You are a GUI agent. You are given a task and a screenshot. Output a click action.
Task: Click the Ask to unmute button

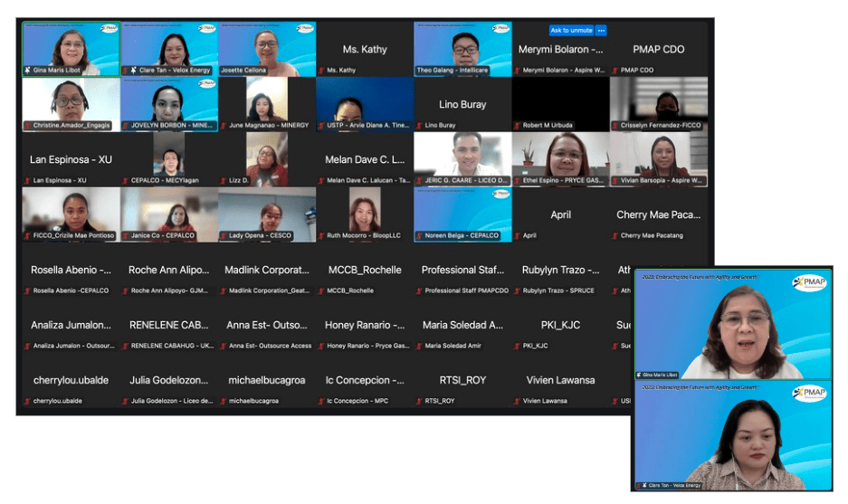coord(571,30)
